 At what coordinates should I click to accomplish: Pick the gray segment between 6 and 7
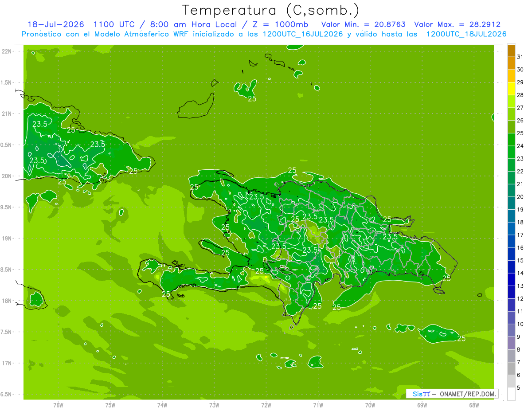tap(511, 369)
